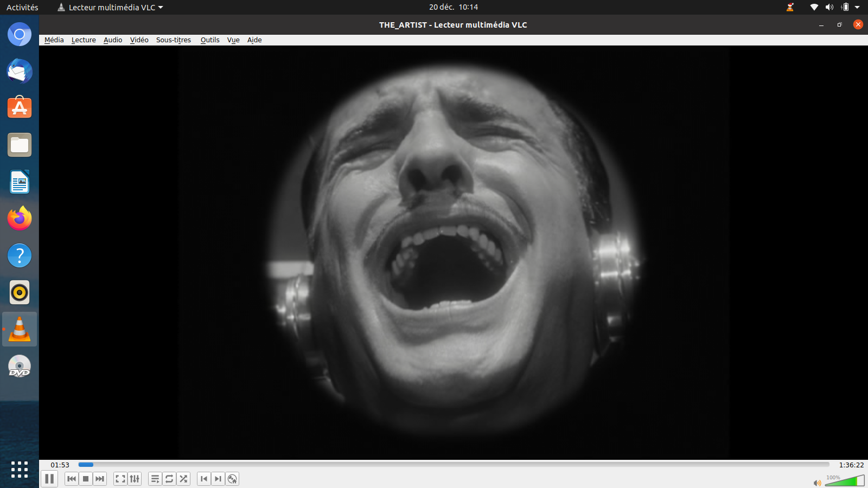Image resolution: width=868 pixels, height=488 pixels.
Task: Open Help from the dock
Action: coord(20,255)
